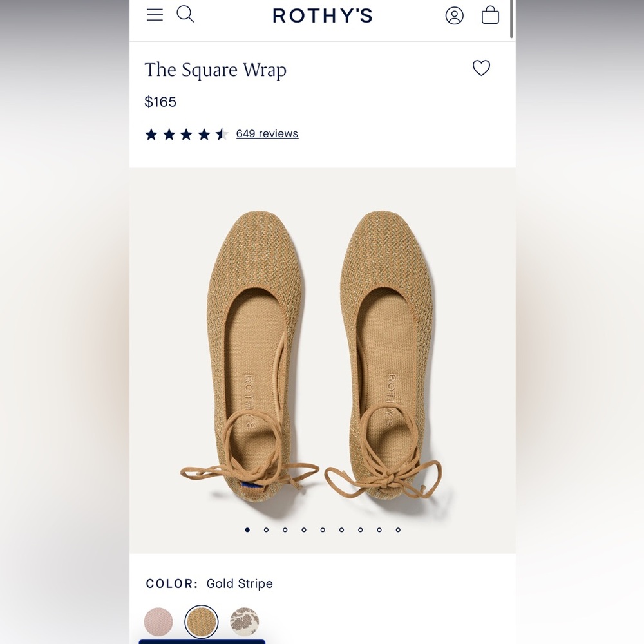Image resolution: width=644 pixels, height=644 pixels.
Task: Click the first star in the rating
Action: point(149,133)
